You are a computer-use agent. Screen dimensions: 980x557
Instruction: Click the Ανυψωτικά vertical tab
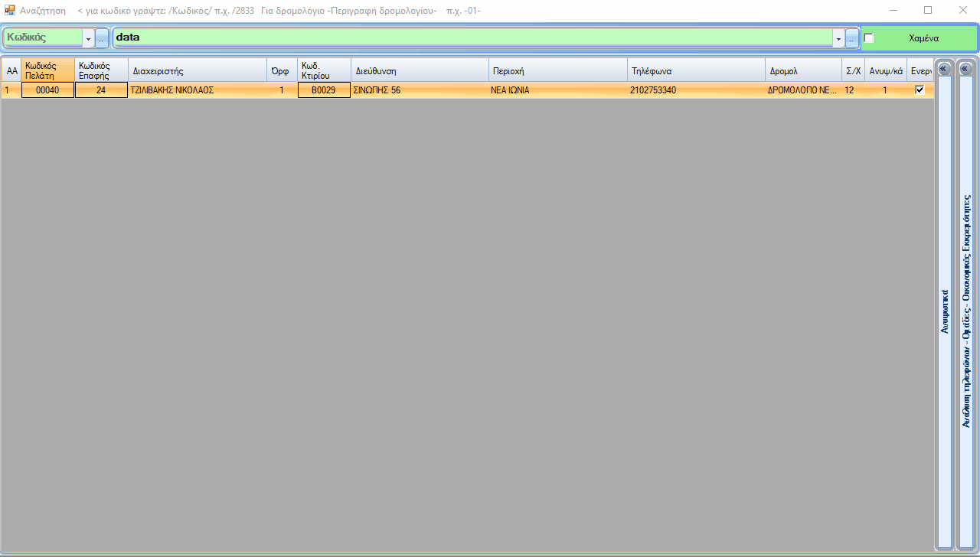coord(945,310)
